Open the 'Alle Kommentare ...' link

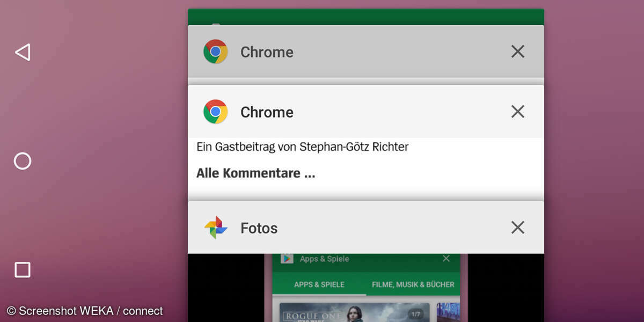[x=255, y=173]
